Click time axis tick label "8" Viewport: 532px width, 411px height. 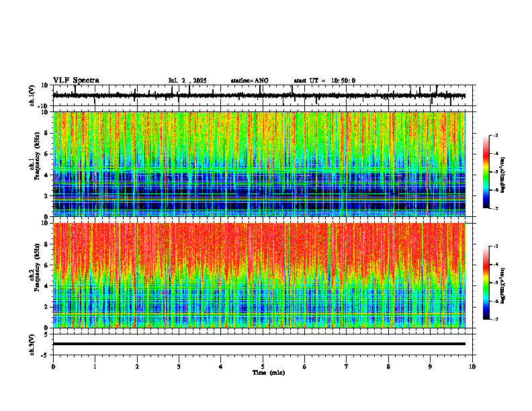[x=388, y=367]
